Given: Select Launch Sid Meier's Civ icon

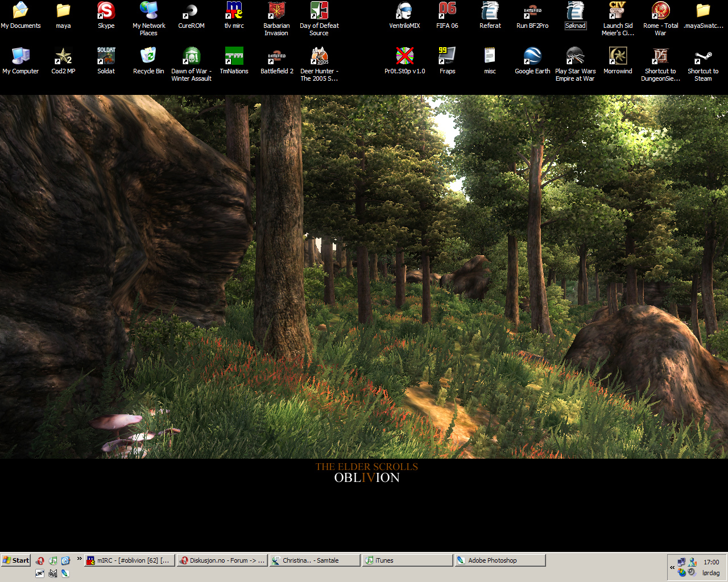Looking at the screenshot, I should (x=618, y=19).
